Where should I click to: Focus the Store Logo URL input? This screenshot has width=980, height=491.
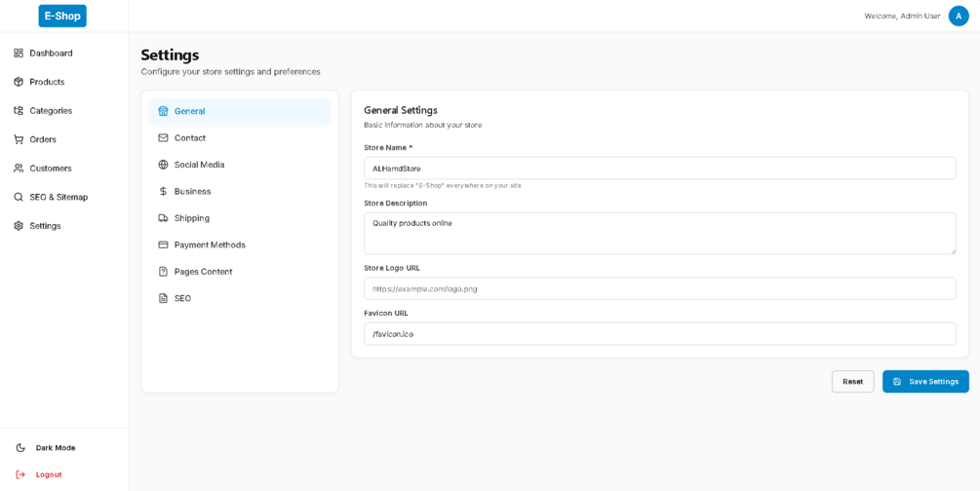(x=659, y=288)
